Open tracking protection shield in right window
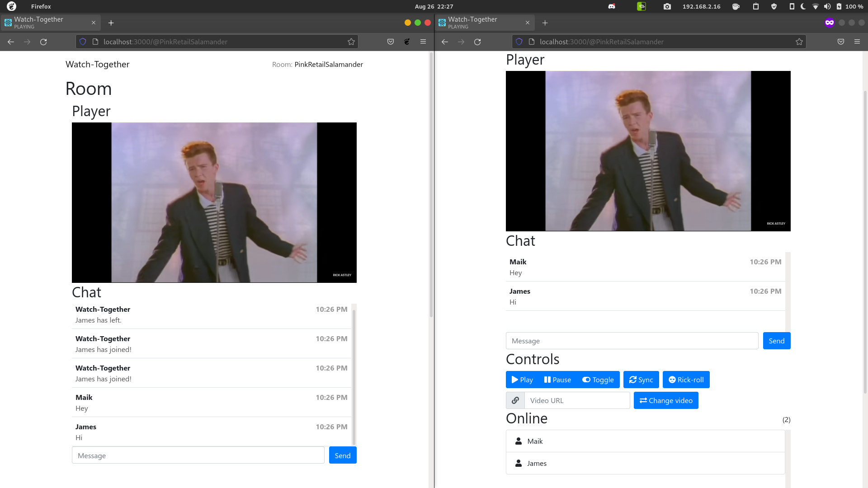The height and width of the screenshot is (488, 868). click(519, 42)
